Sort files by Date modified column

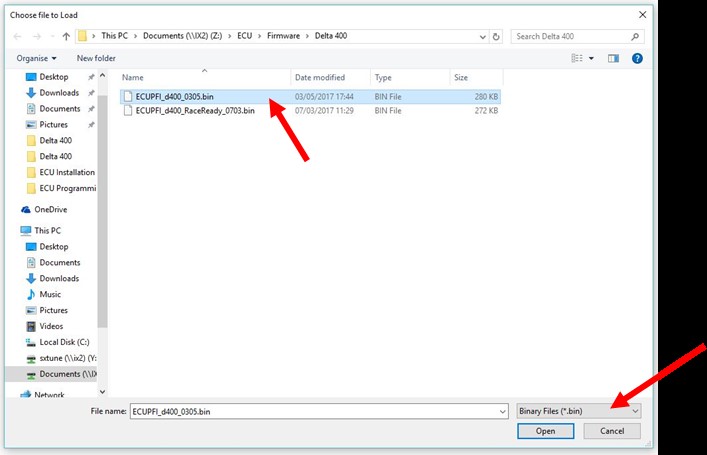coord(319,77)
